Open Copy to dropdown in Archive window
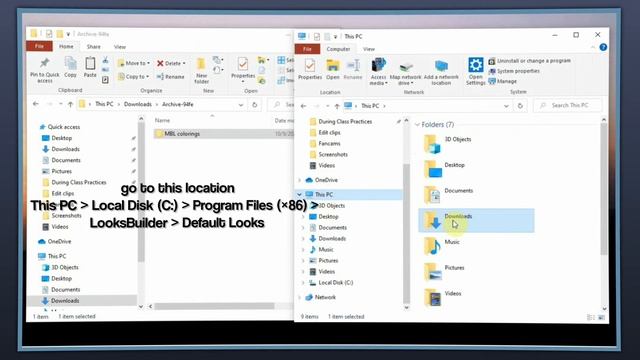The width and height of the screenshot is (640, 360). 133,76
